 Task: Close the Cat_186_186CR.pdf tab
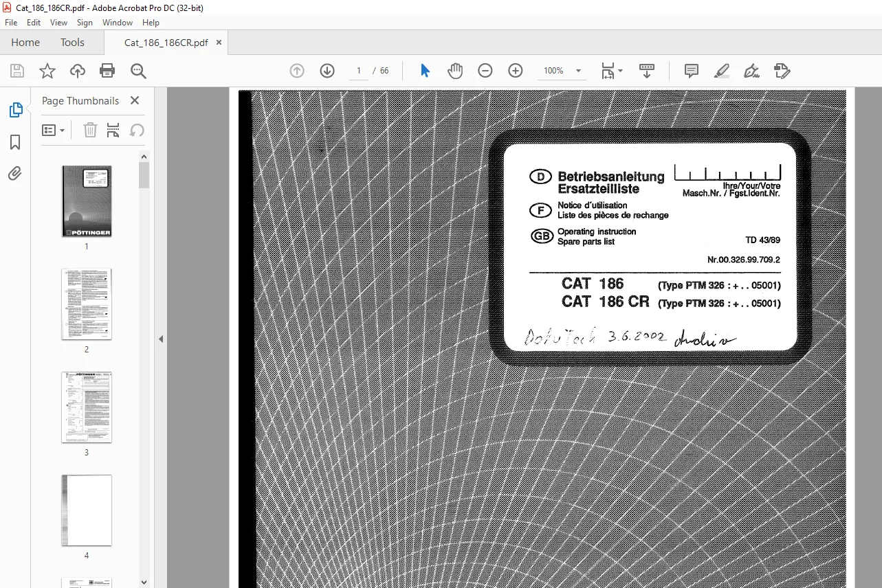219,43
